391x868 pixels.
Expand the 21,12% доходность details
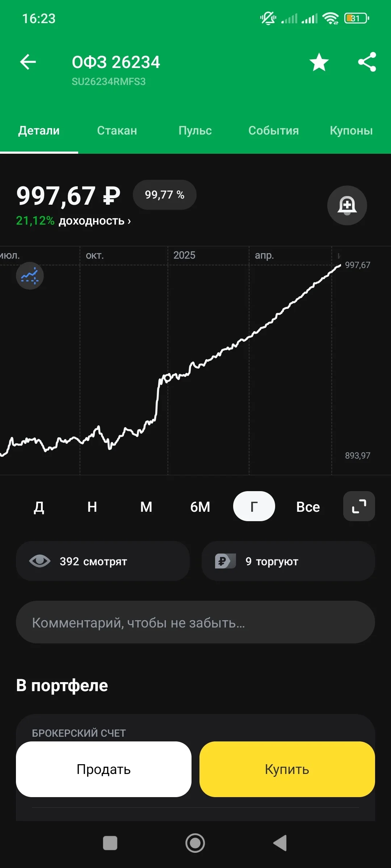(x=73, y=221)
